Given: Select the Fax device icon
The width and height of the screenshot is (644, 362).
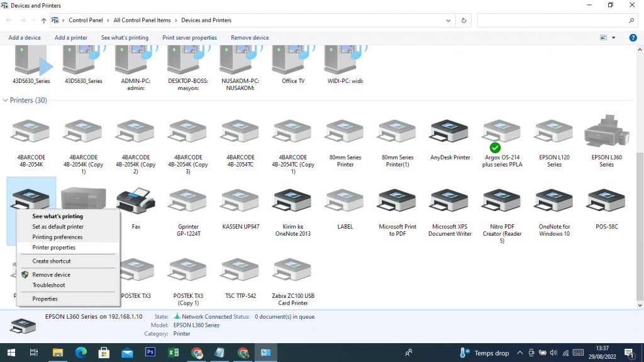Looking at the screenshot, I should pyautogui.click(x=136, y=201).
